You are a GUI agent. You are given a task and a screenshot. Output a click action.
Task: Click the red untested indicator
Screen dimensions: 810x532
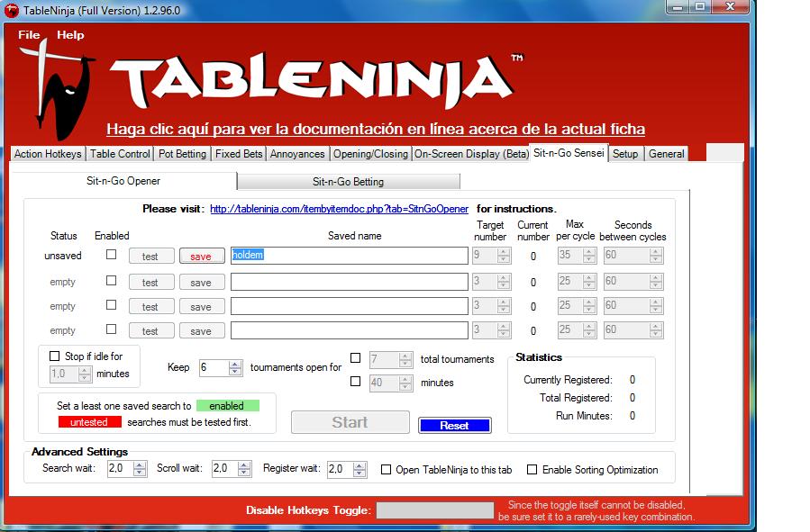click(x=90, y=422)
